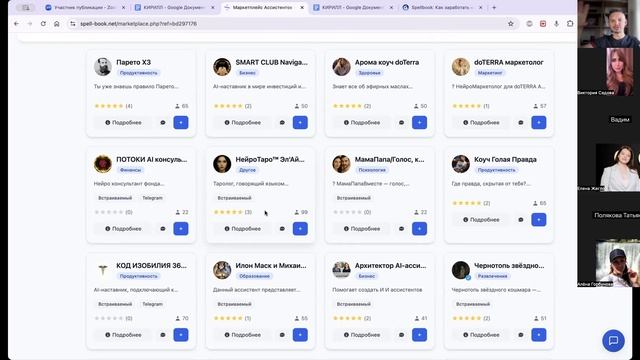Screen dimensions: 640x360
Task: Open chat bubble icon on Арома коуч card
Action: click(x=401, y=122)
